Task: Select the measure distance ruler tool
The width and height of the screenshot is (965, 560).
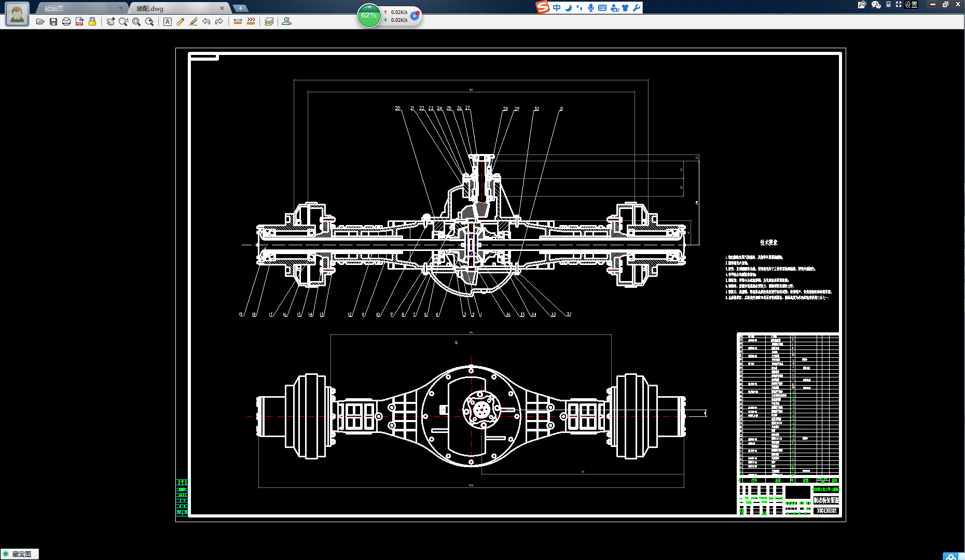Action: [x=238, y=22]
